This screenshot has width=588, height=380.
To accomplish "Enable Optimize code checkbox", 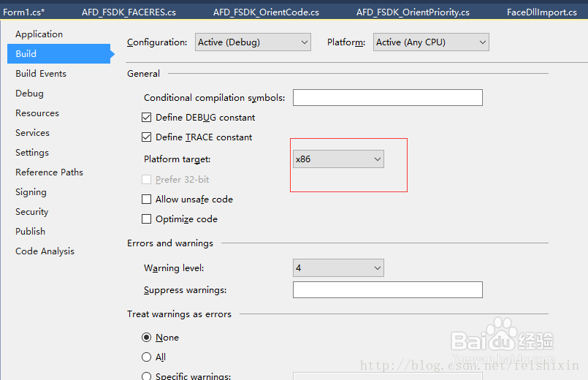I will point(146,219).
